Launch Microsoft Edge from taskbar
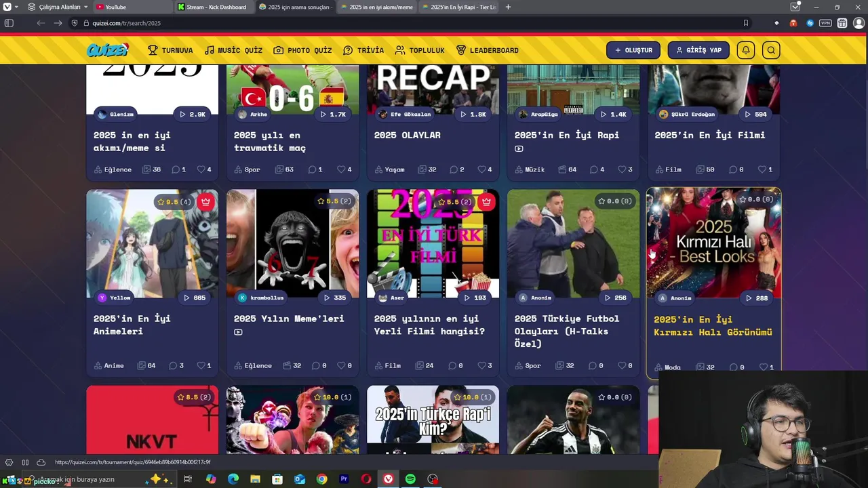Viewport: 868px width, 488px height. [233, 479]
